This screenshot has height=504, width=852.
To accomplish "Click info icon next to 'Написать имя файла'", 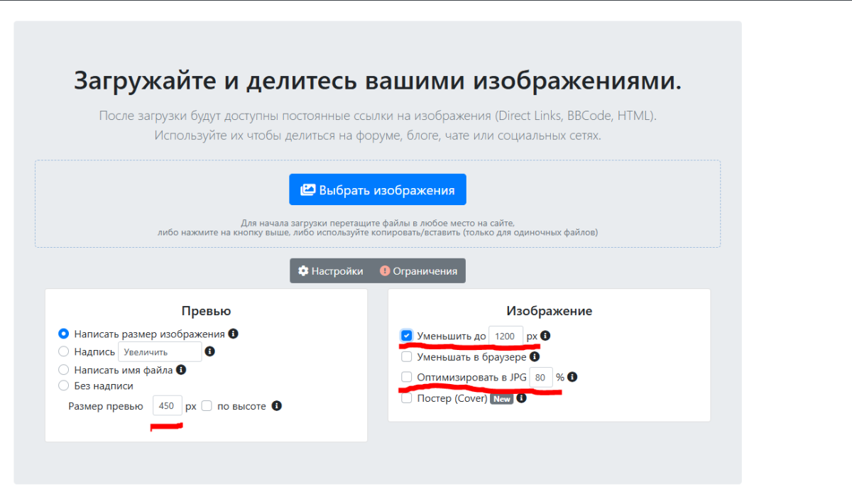I will tap(181, 370).
